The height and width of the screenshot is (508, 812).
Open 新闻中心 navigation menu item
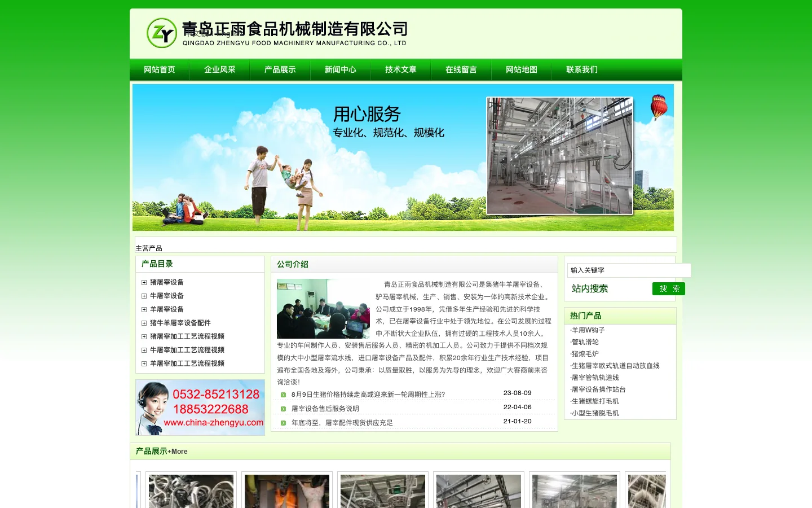341,69
